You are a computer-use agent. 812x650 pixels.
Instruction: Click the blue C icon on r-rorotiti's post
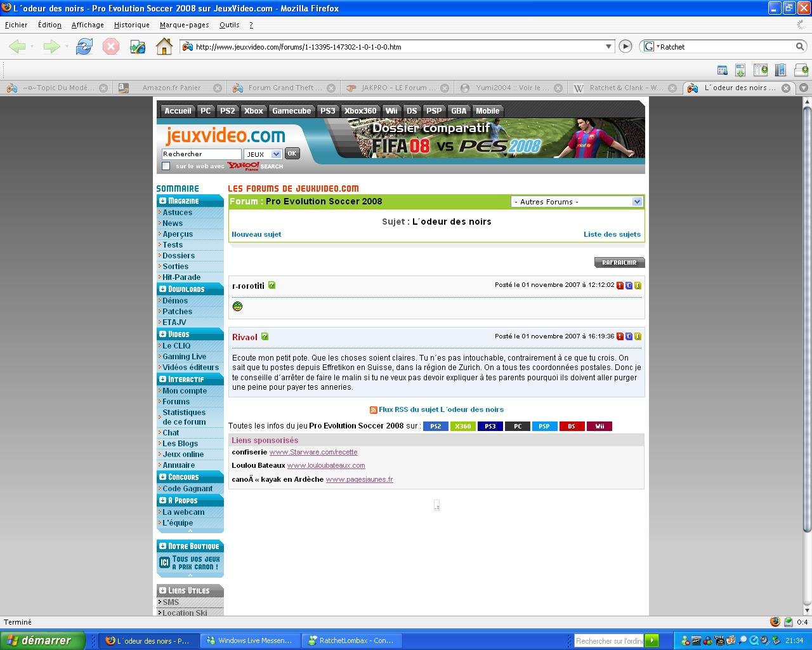coord(629,286)
